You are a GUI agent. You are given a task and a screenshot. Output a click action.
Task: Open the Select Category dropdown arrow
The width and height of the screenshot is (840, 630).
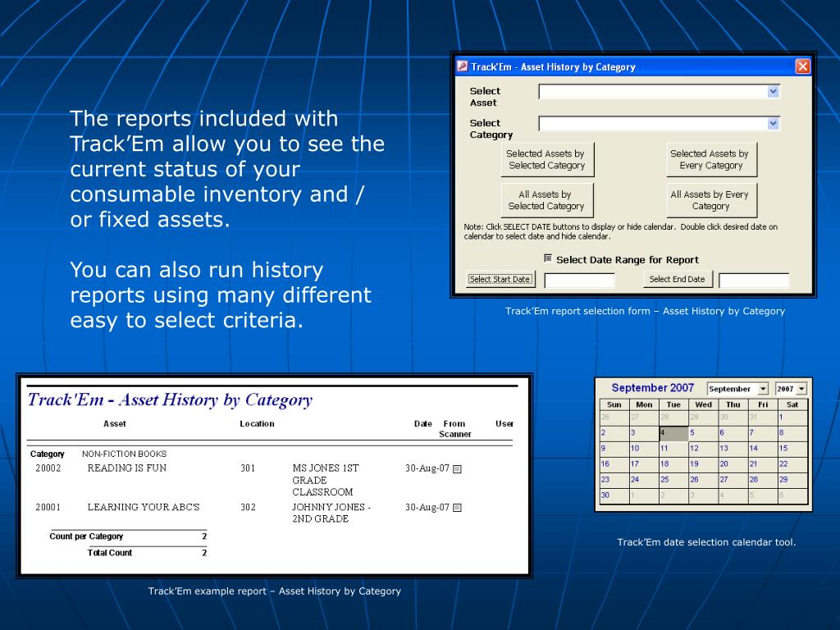pos(773,124)
